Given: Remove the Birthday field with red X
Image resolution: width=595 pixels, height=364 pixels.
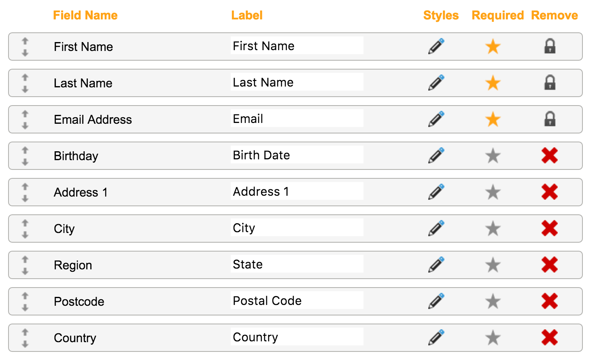Looking at the screenshot, I should pyautogui.click(x=550, y=155).
